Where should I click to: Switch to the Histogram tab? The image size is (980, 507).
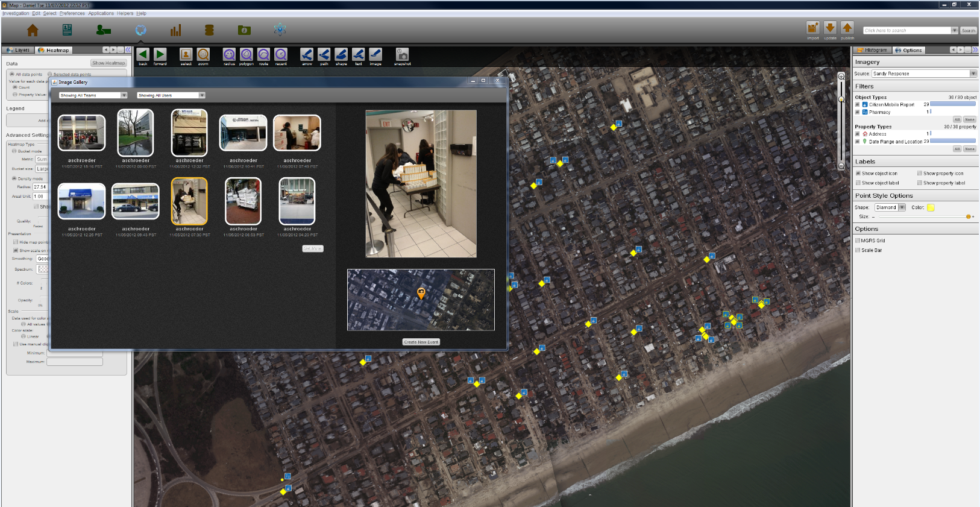click(872, 50)
